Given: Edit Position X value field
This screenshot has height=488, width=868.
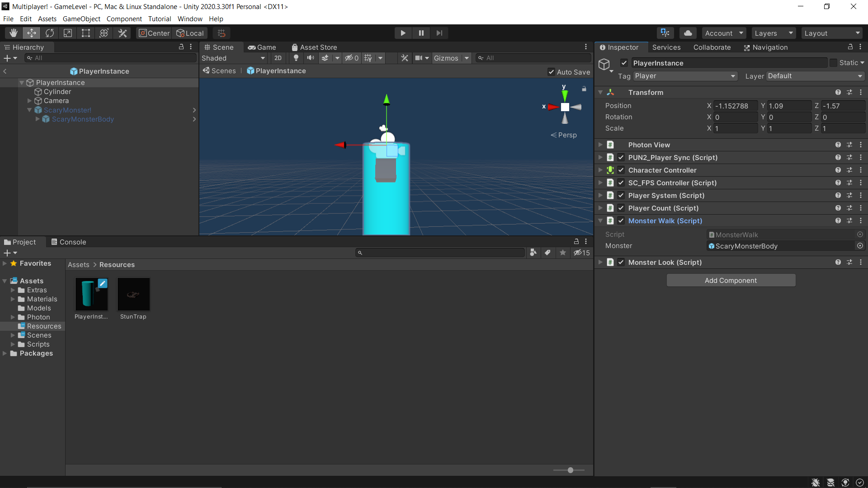Looking at the screenshot, I should (735, 106).
